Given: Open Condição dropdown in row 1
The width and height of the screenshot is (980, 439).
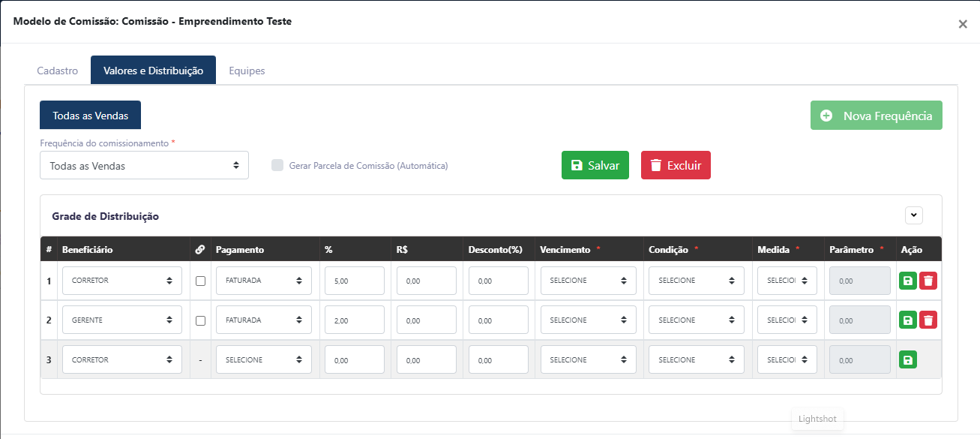Looking at the screenshot, I should [697, 281].
